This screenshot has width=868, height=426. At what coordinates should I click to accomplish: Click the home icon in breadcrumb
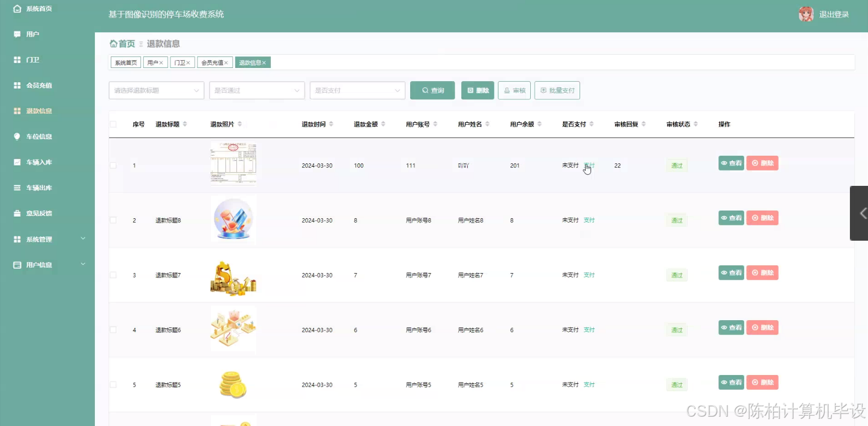tap(114, 43)
